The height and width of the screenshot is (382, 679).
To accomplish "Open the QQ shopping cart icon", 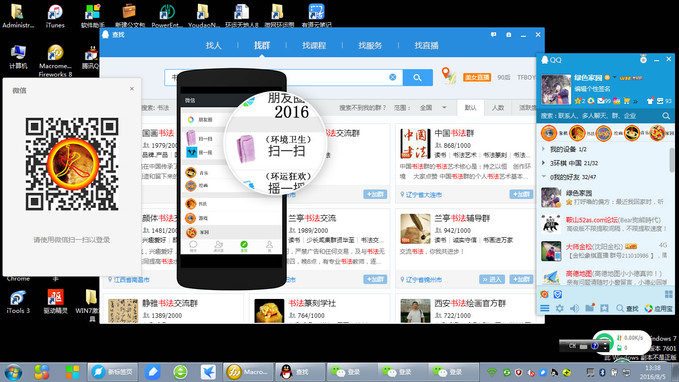I will (x=626, y=101).
